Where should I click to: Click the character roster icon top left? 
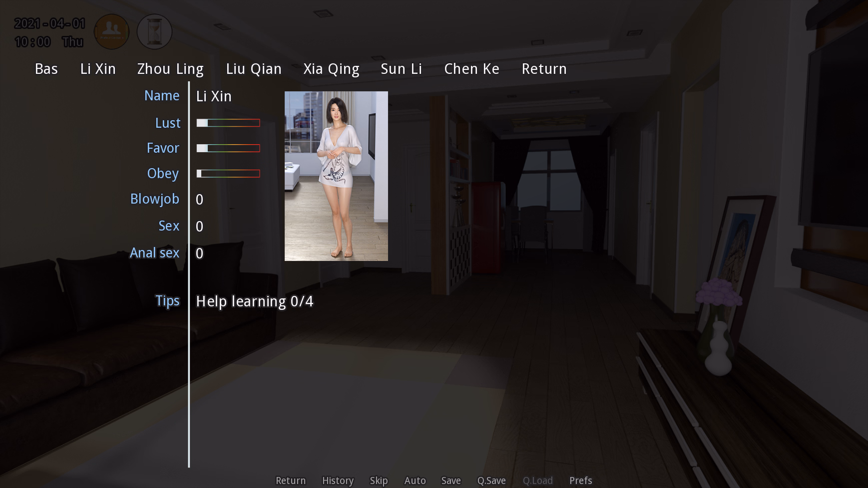point(111,31)
